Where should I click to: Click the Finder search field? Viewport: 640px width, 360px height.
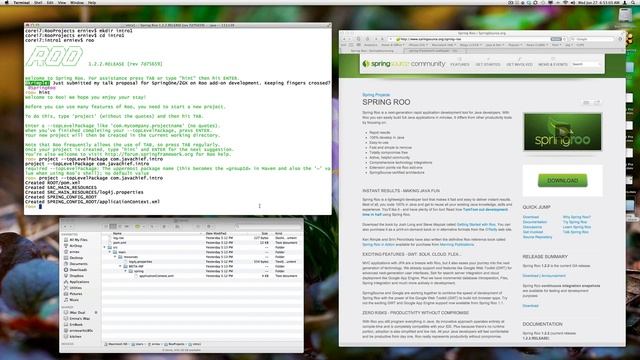coord(267,227)
